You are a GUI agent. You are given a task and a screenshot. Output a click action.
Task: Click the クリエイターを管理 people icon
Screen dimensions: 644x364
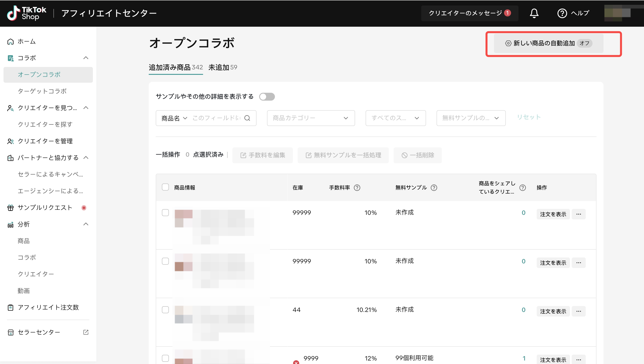coord(10,141)
